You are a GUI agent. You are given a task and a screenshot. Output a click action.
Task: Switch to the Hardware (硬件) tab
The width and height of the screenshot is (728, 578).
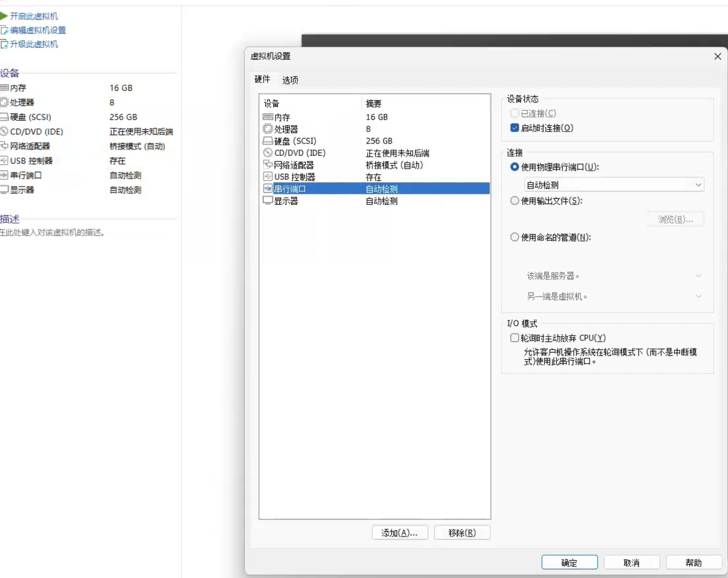[x=262, y=79]
